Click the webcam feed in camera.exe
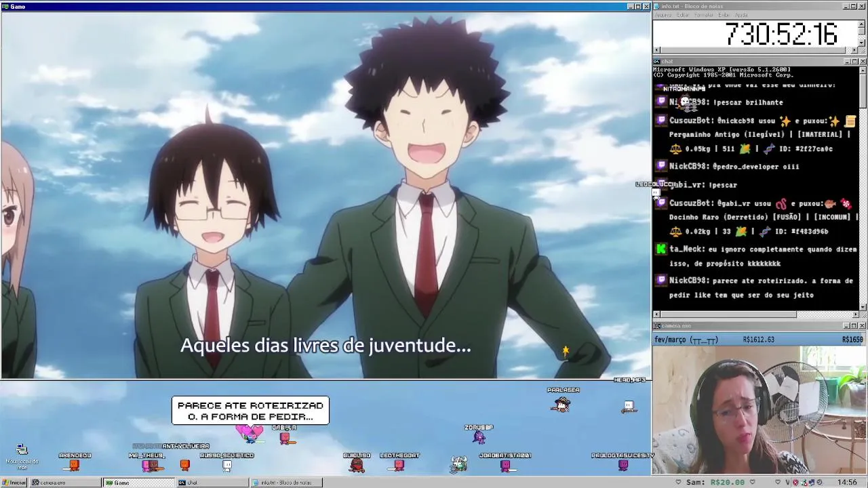The image size is (868, 488). click(x=759, y=410)
